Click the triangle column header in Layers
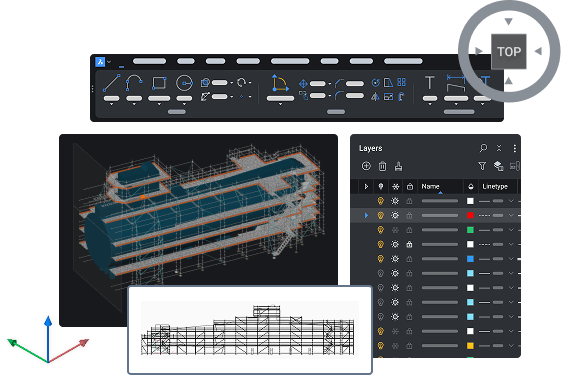Image resolution: width=561 pixels, height=375 pixels. coord(366,186)
